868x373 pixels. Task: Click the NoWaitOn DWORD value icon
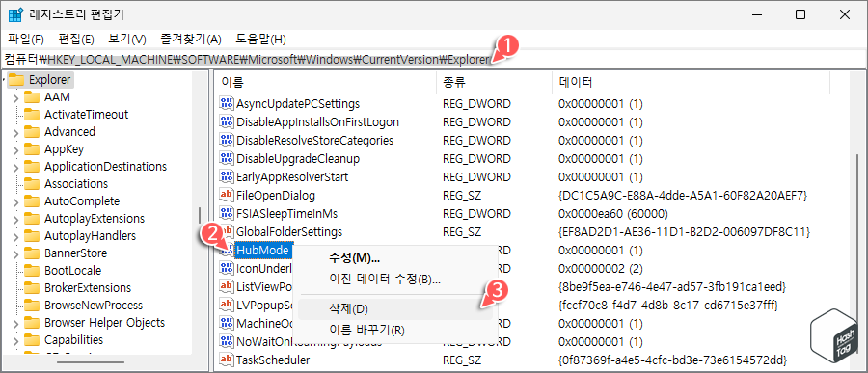pyautogui.click(x=227, y=341)
